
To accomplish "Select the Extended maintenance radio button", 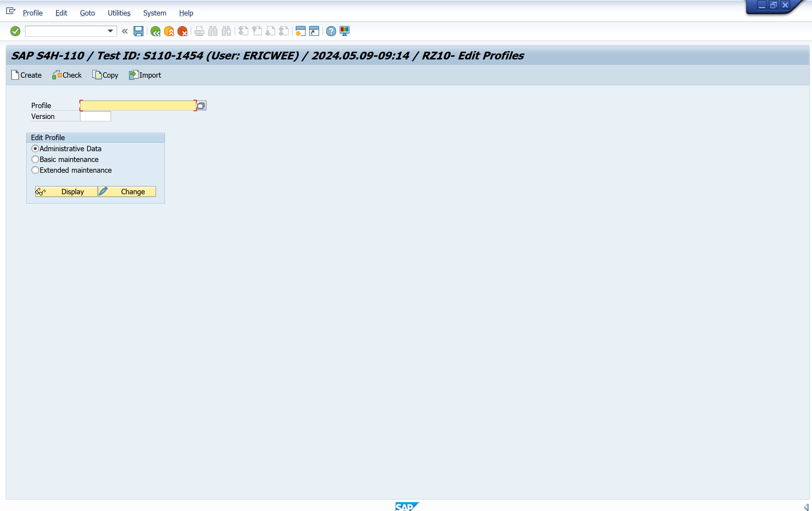I will 35,170.
